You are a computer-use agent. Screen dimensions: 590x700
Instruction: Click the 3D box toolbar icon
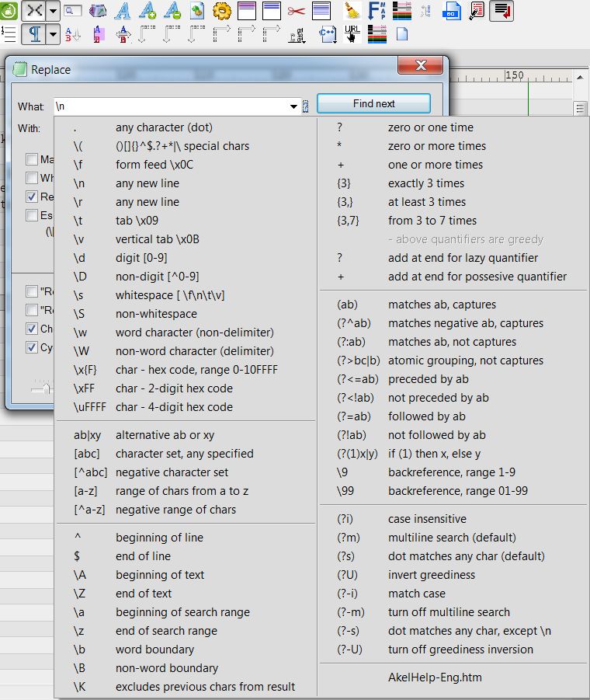98,11
